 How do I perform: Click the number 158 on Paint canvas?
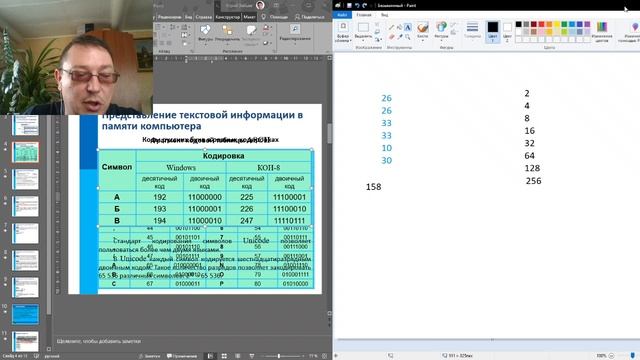pyautogui.click(x=373, y=187)
